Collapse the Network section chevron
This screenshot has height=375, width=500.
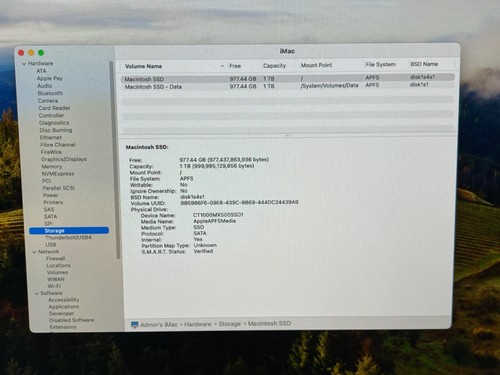(x=34, y=252)
